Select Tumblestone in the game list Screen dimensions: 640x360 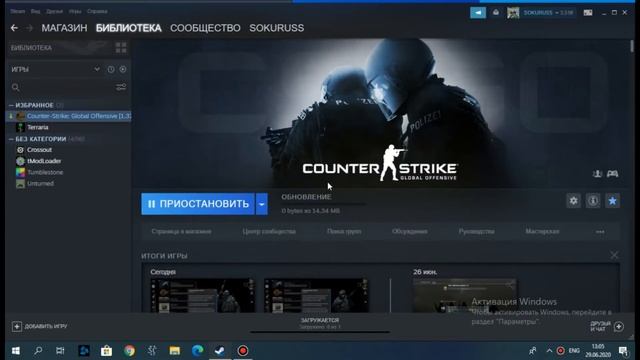(45, 172)
